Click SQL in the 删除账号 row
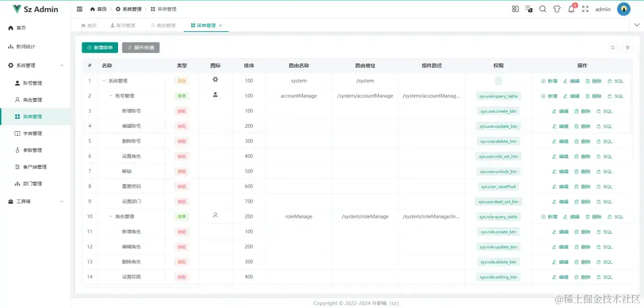The image size is (644, 308). coord(604,141)
